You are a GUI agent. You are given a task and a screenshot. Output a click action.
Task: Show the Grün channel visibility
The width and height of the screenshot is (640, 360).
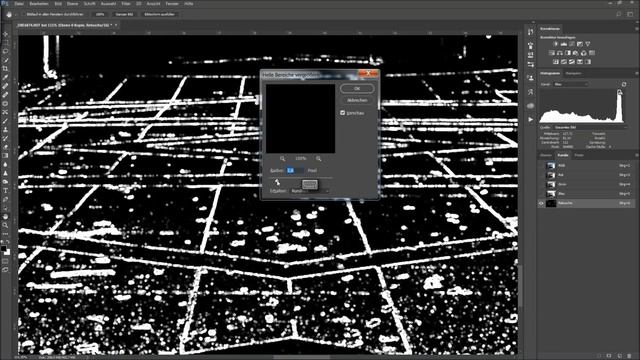click(541, 184)
